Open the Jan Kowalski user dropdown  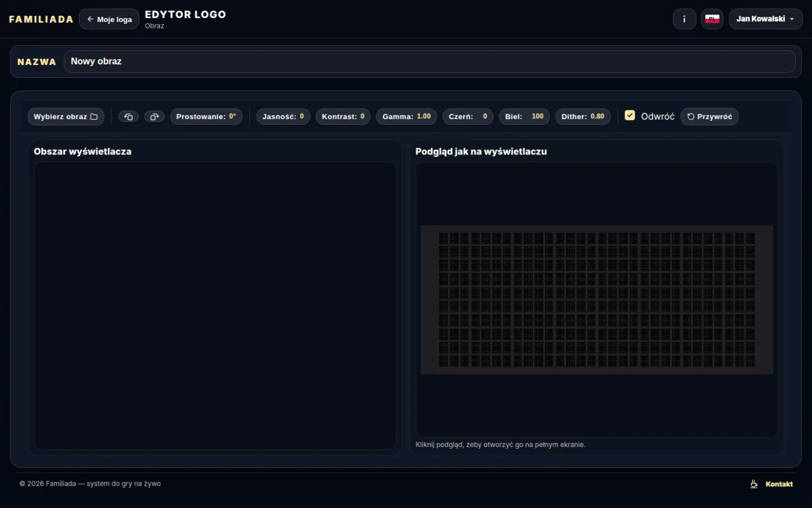pos(766,19)
